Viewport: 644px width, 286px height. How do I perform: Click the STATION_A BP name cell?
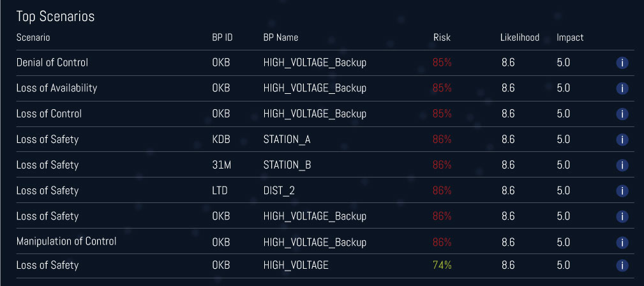point(287,139)
